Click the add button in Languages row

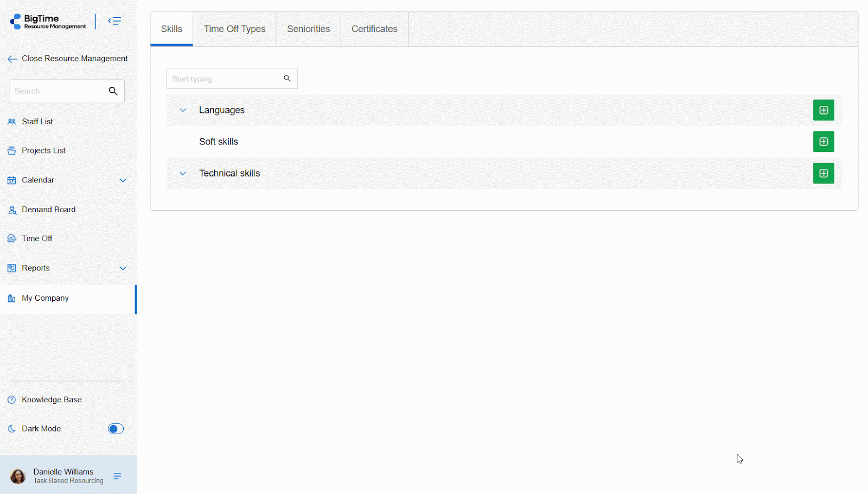pyautogui.click(x=823, y=110)
